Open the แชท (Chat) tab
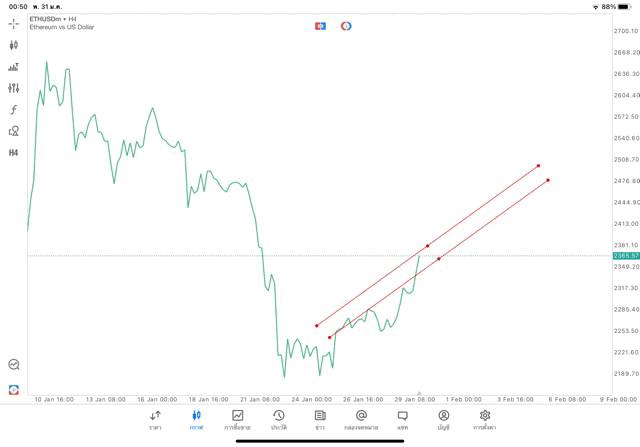Screen dimensions: 640x447 click(x=402, y=420)
